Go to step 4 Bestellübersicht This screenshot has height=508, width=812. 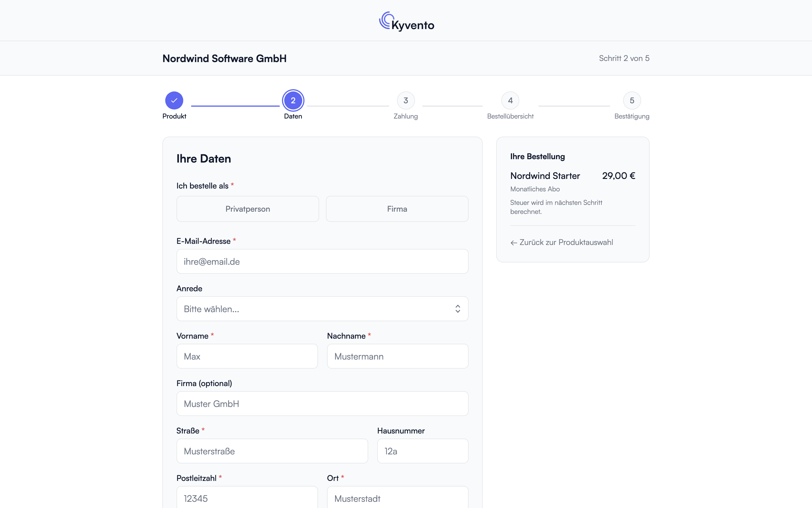510,100
